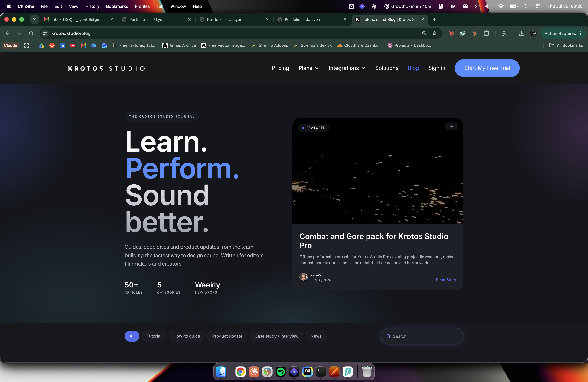This screenshot has height=382, width=588.
Task: Open the Cloudflare Dashboard bookmark
Action: (359, 45)
